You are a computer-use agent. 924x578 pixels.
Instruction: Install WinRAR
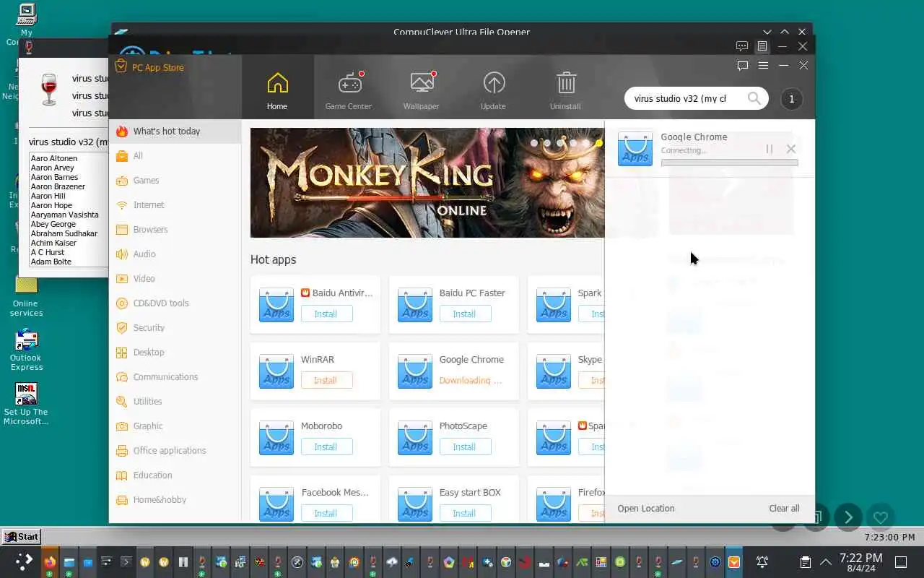pyautogui.click(x=326, y=381)
